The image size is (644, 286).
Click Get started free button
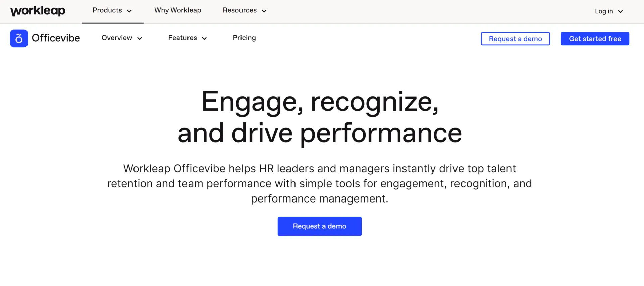(x=595, y=39)
